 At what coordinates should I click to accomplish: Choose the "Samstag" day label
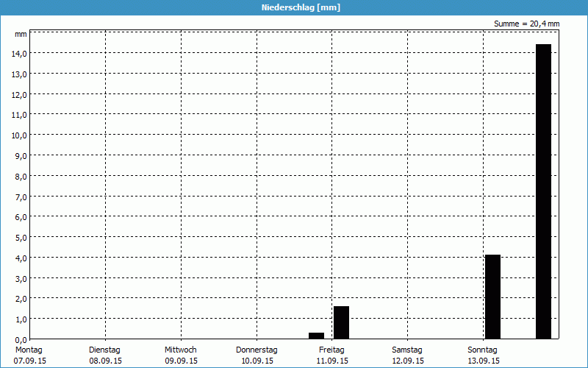tap(407, 350)
